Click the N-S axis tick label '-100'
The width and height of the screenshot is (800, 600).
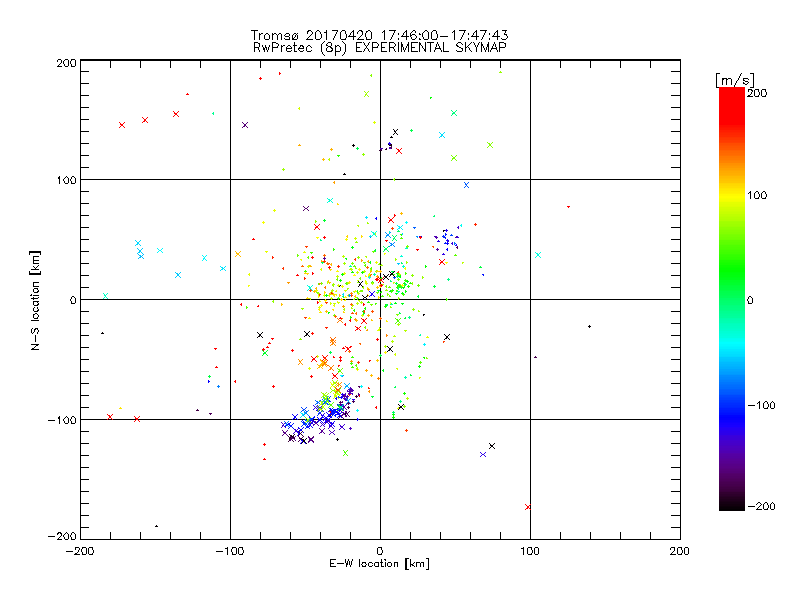62,420
